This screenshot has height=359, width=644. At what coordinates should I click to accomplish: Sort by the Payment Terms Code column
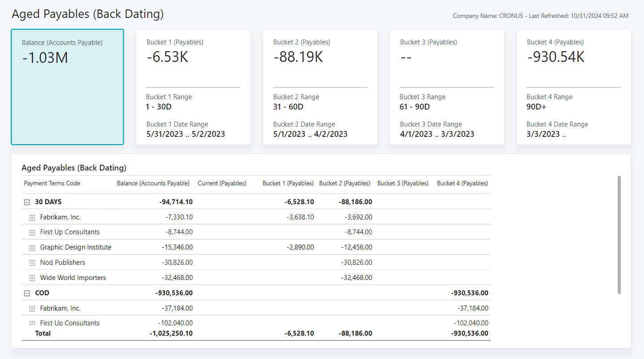coord(52,183)
